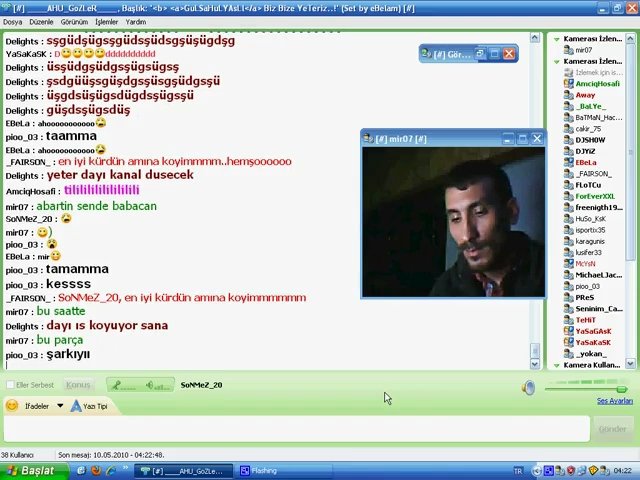The width and height of the screenshot is (640, 480).
Task: Expand the İfadeler dropdown arrow
Action: tap(60, 406)
